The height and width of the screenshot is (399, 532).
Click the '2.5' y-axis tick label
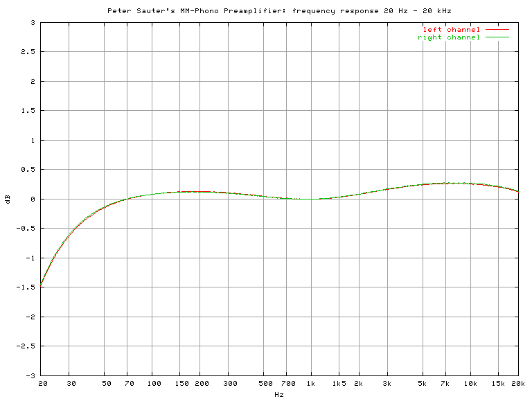(28, 52)
